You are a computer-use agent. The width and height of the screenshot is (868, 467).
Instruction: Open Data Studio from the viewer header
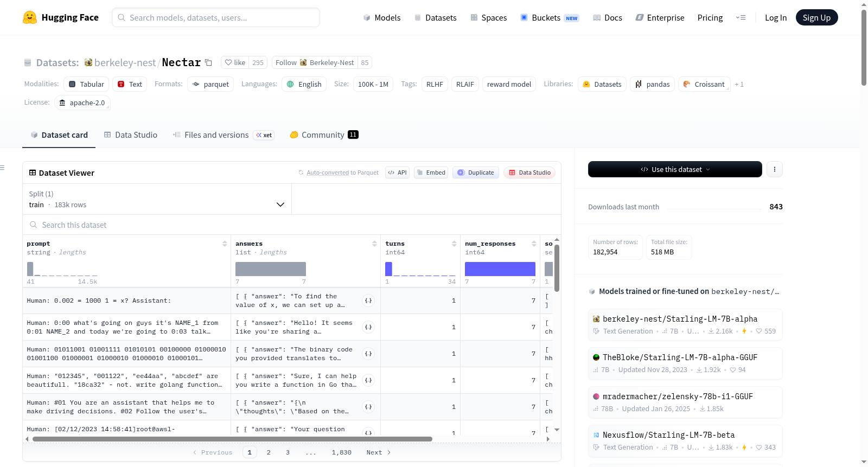(529, 172)
